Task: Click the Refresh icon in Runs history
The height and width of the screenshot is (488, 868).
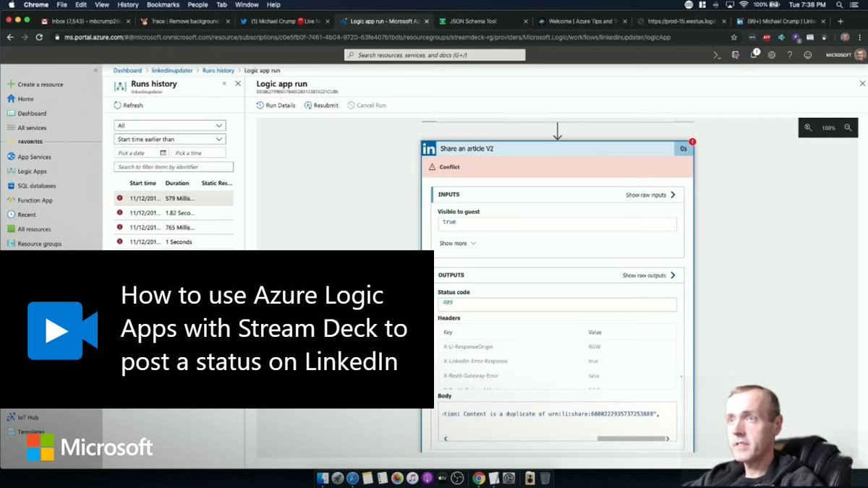Action: 118,106
